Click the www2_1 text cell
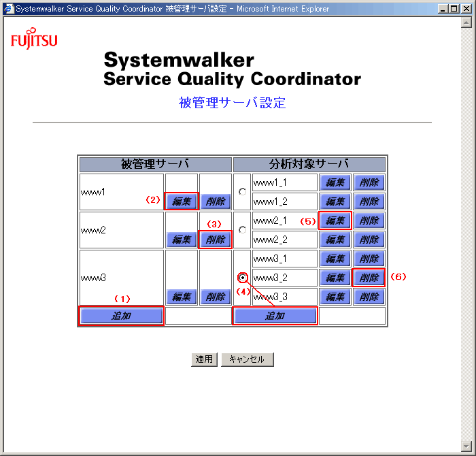Viewport: 476px width, 456px height. (285, 221)
